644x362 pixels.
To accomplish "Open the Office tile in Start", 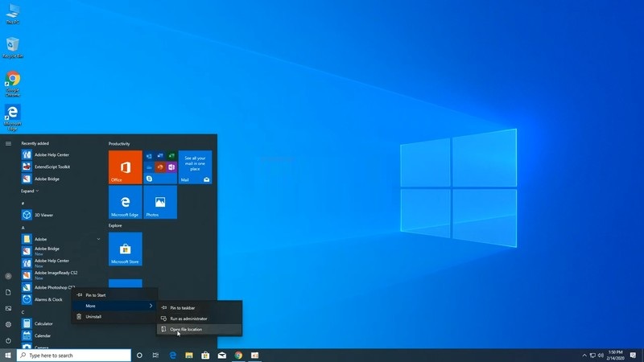I will tap(125, 167).
